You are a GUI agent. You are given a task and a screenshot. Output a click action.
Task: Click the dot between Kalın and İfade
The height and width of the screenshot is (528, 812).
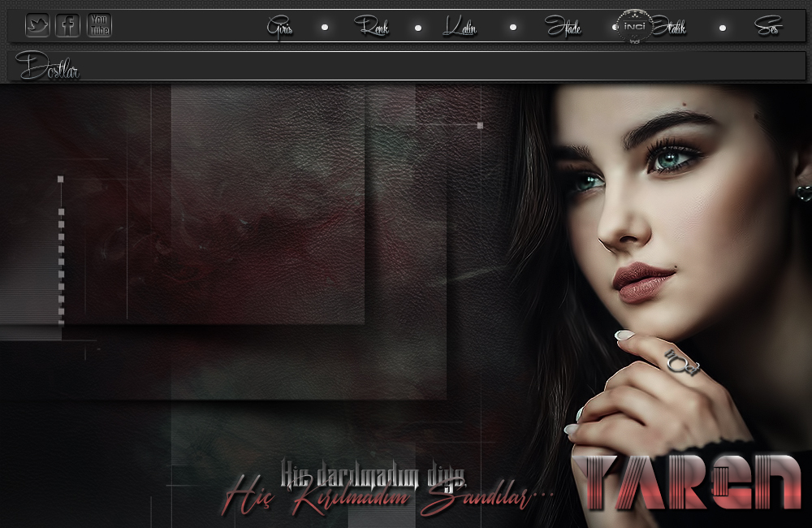click(x=512, y=28)
